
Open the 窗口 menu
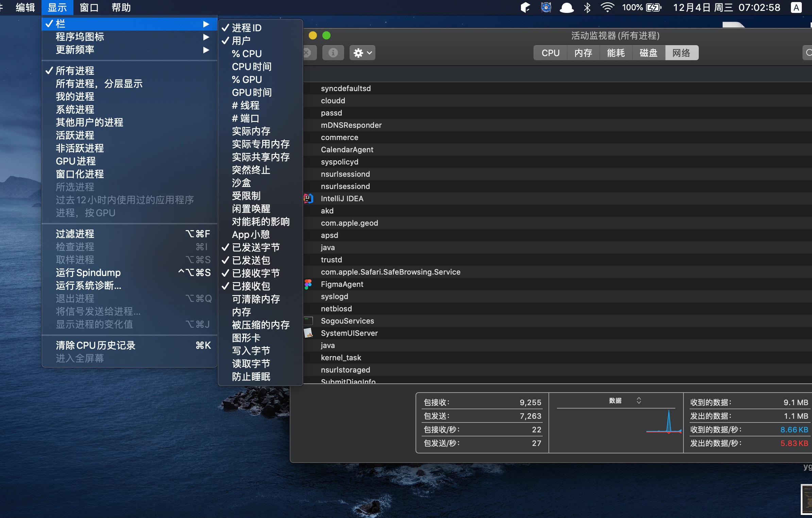coord(89,7)
